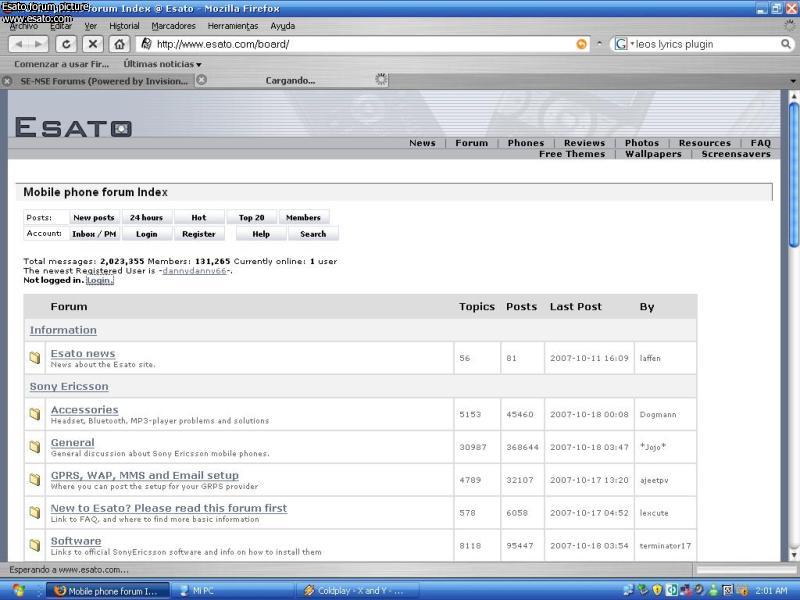800x600 pixels.
Task: Click the address bar URL field
Action: tap(362, 44)
